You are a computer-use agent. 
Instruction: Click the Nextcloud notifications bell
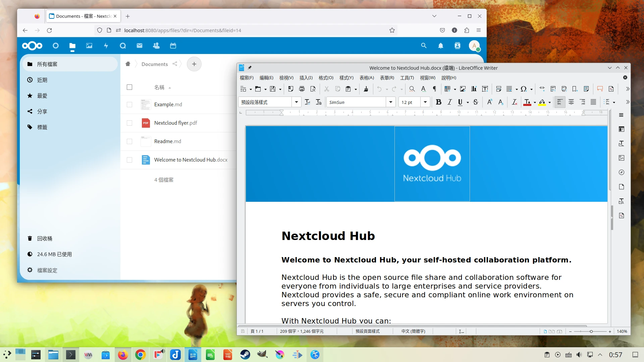[440, 46]
